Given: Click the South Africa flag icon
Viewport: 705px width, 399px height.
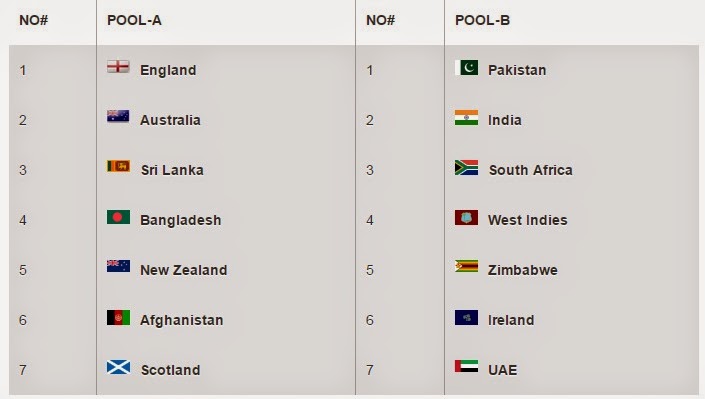Looking at the screenshot, I should [x=466, y=167].
